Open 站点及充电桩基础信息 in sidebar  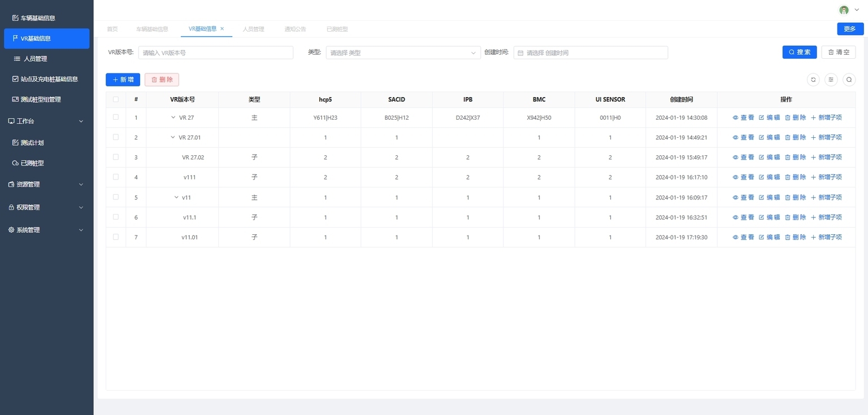pos(46,79)
